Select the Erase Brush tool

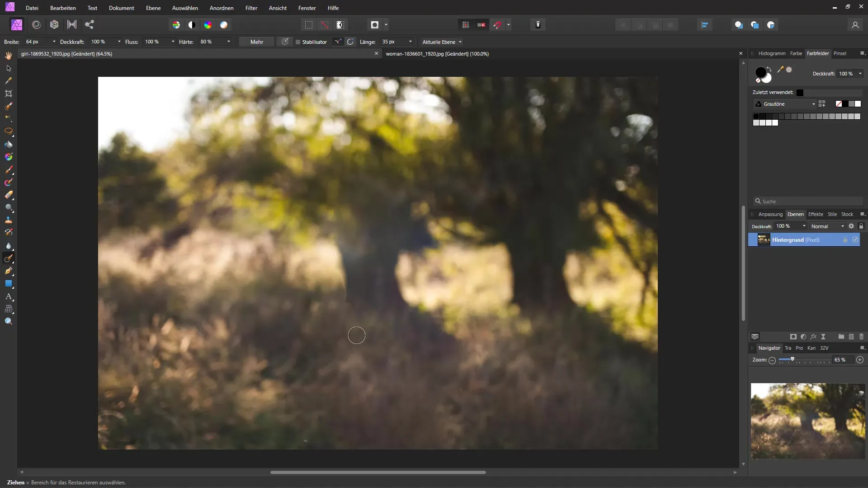[9, 195]
